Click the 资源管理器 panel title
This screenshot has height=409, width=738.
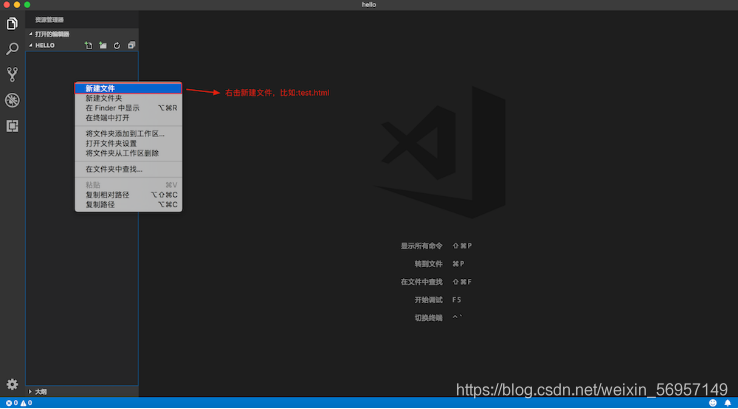tap(49, 20)
